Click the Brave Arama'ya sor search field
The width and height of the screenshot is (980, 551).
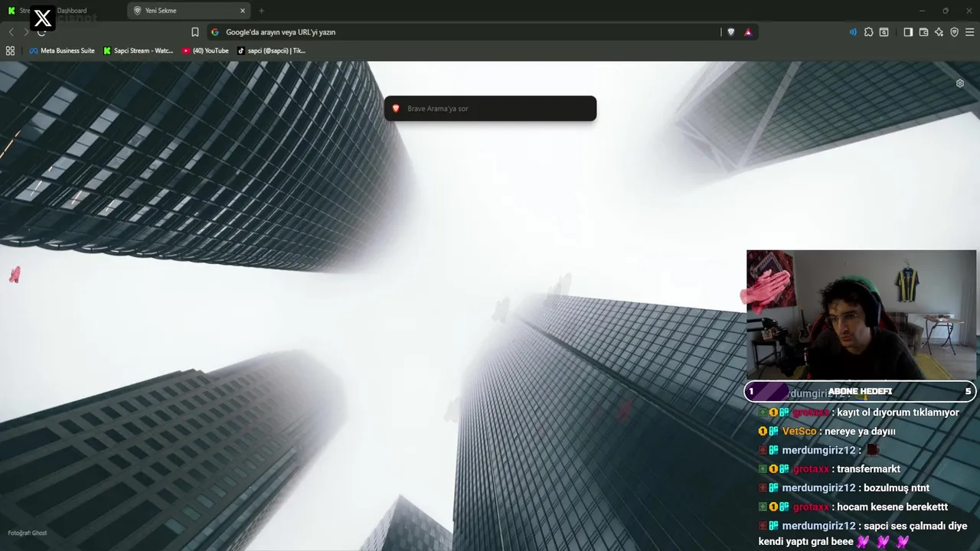point(490,109)
